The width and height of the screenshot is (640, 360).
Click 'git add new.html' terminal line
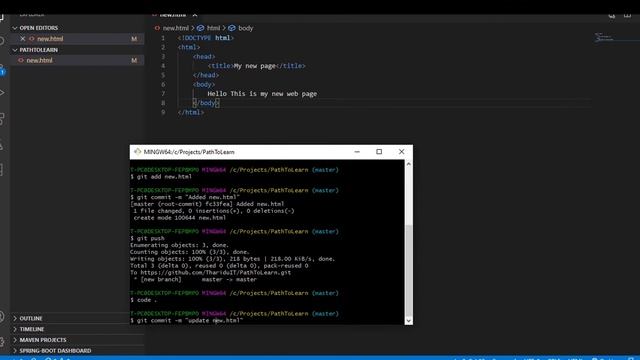point(161,177)
